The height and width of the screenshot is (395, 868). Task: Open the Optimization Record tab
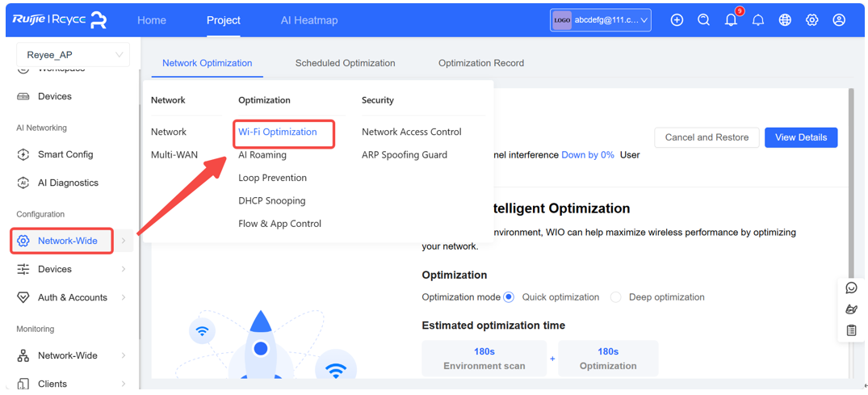point(480,63)
